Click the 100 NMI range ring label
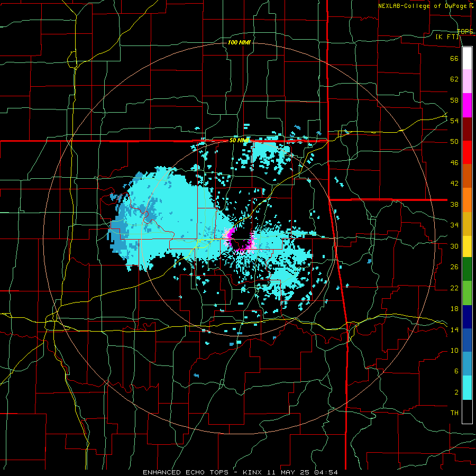 pyautogui.click(x=239, y=42)
